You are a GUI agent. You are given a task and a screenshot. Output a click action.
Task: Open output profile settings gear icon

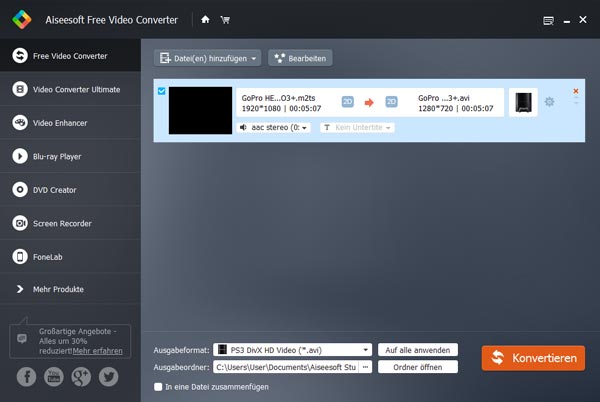(549, 101)
